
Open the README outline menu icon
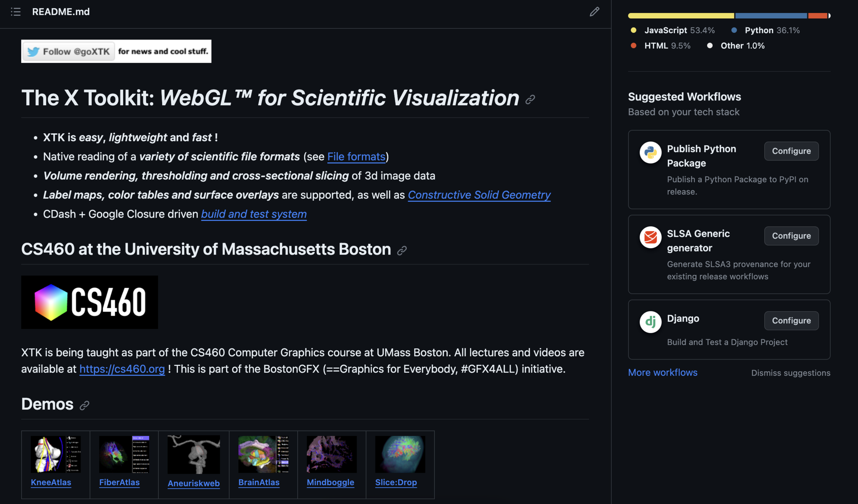(15, 12)
